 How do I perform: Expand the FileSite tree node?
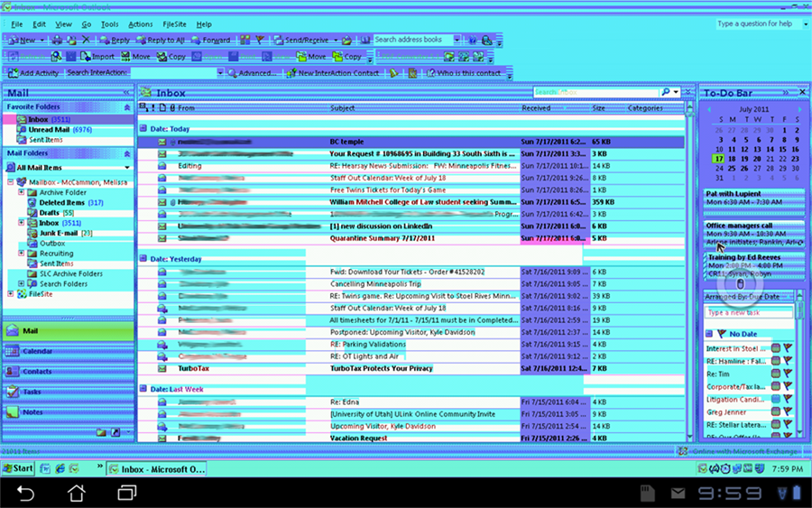coord(11,293)
